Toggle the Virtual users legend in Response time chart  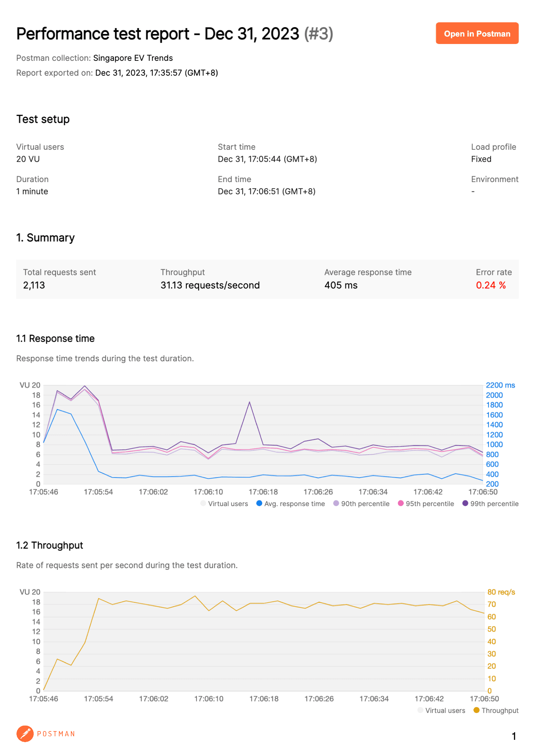pyautogui.click(x=224, y=503)
